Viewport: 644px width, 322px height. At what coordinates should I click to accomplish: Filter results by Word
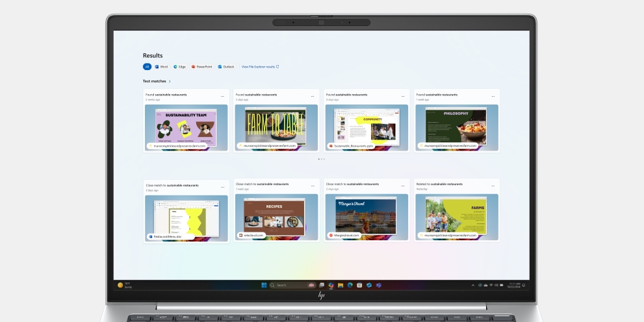(161, 67)
